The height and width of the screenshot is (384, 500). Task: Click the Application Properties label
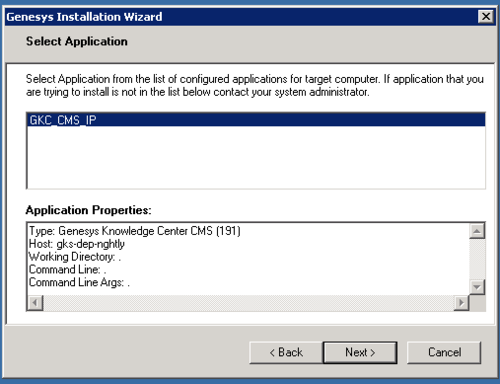click(89, 210)
